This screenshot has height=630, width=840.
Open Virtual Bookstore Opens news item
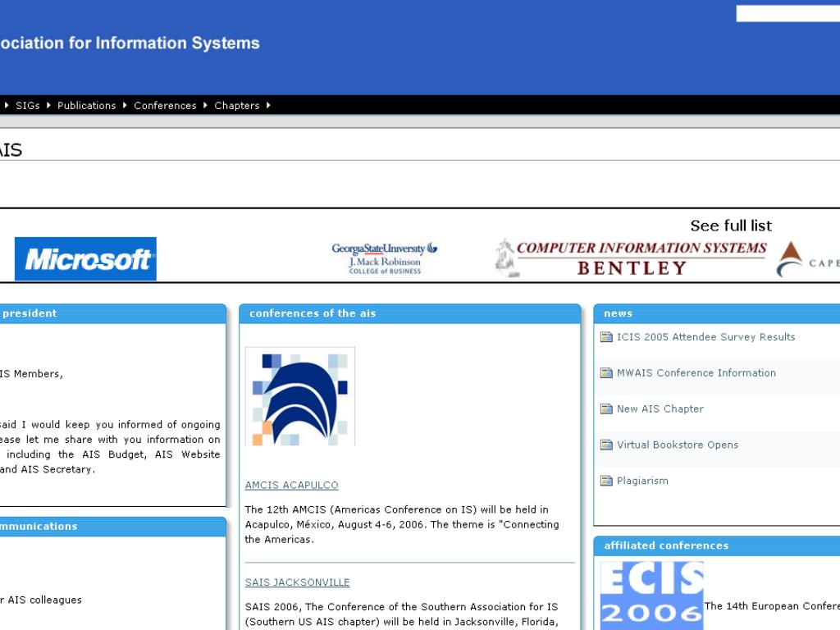tap(677, 445)
